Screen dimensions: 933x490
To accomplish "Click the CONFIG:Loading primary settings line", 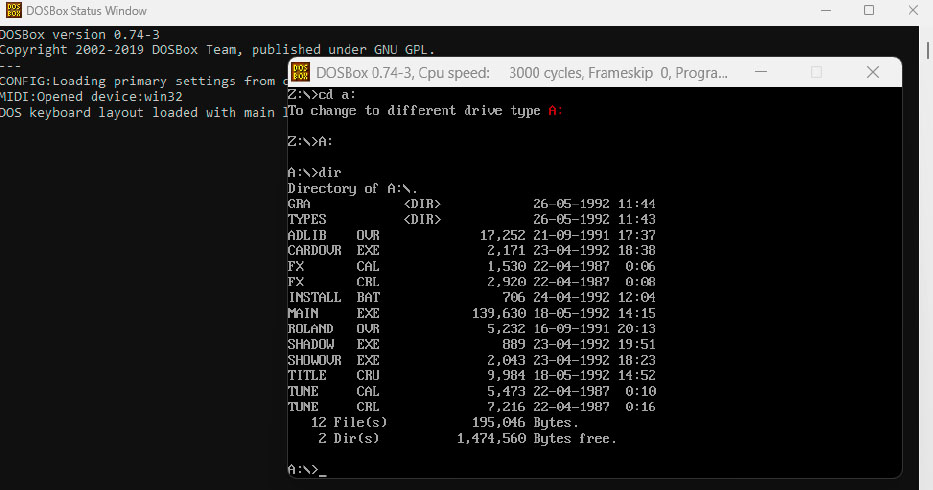I will (143, 81).
